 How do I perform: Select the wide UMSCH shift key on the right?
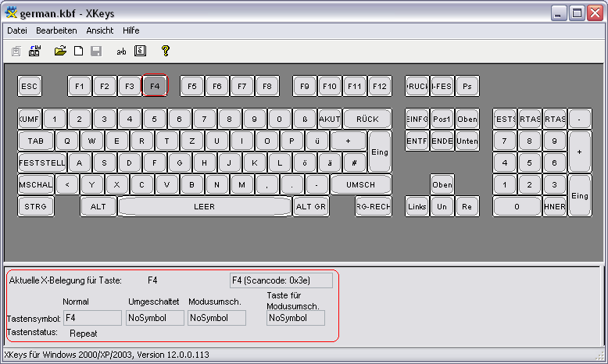tap(361, 185)
